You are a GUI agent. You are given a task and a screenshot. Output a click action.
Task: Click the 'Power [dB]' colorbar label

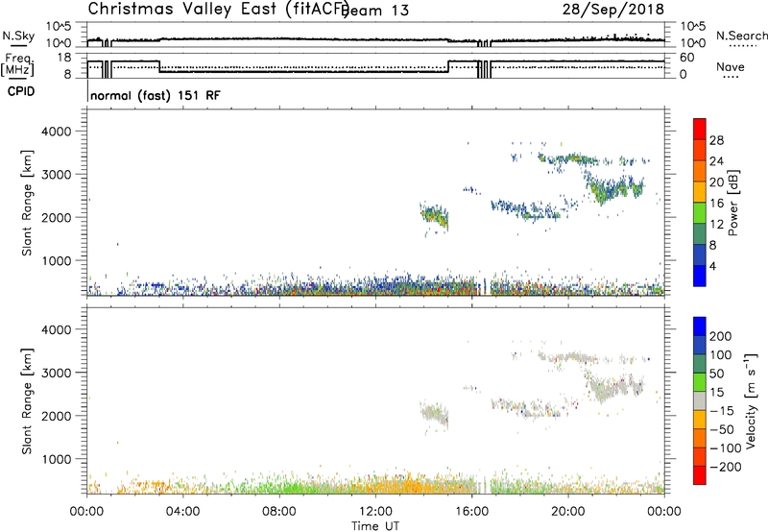coord(732,203)
